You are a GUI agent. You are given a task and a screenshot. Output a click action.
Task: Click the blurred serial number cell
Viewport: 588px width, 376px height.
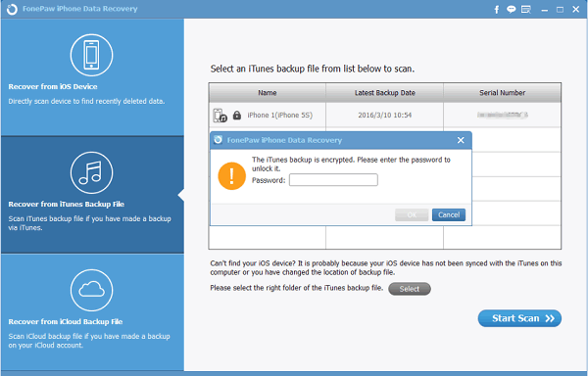point(503,115)
